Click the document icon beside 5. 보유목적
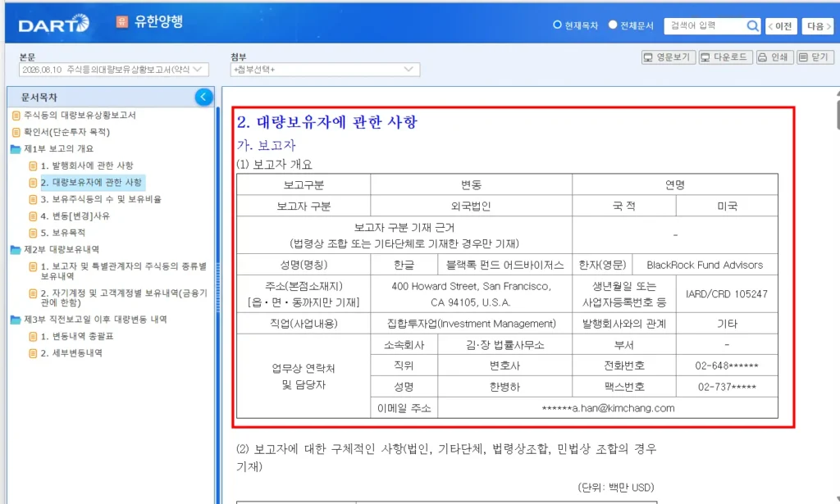Viewport: 840px width, 504px height. tap(33, 233)
